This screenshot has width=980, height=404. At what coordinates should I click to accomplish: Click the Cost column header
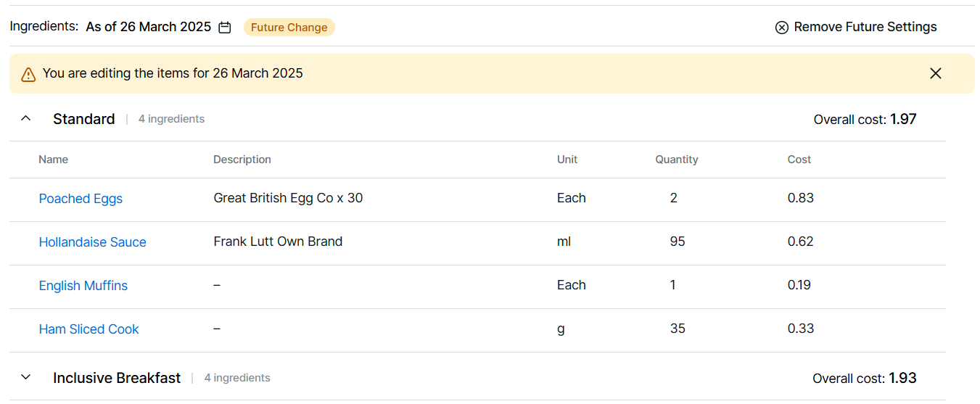(x=799, y=160)
